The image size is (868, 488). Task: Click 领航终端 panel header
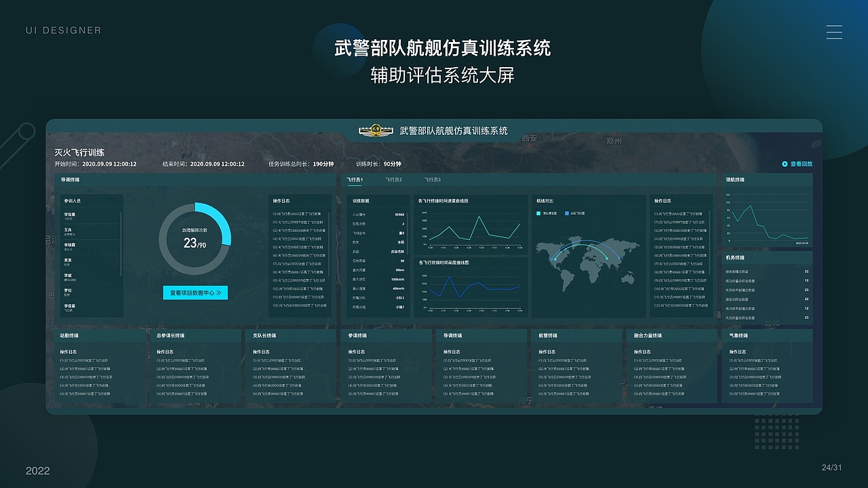click(767, 180)
